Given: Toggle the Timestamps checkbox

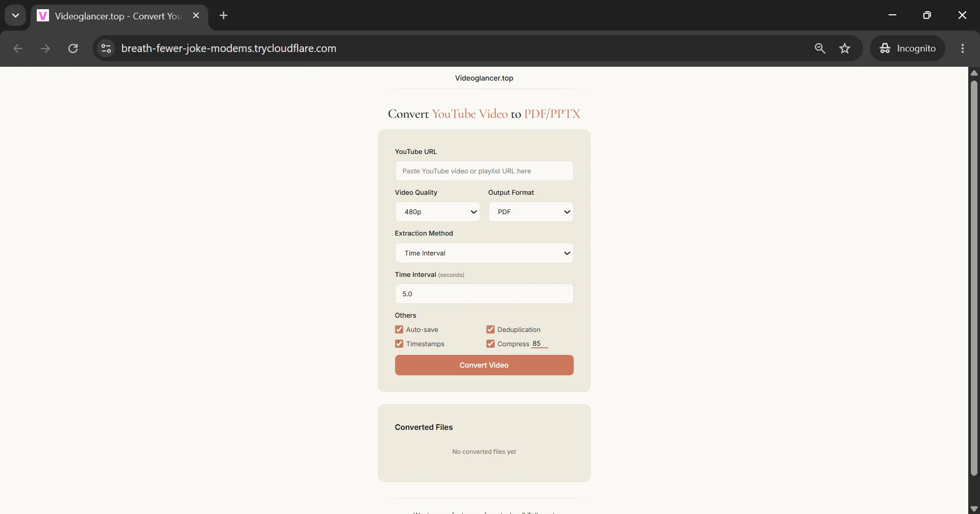Looking at the screenshot, I should pyautogui.click(x=399, y=344).
